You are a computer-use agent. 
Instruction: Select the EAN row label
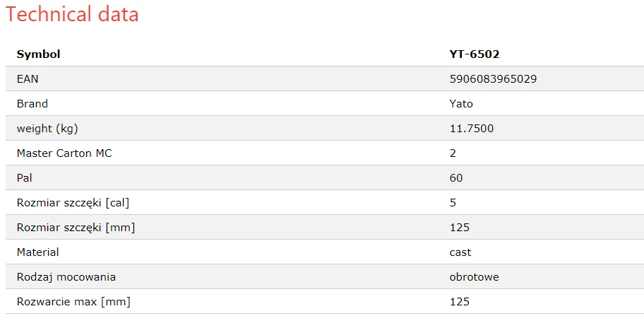tap(28, 79)
